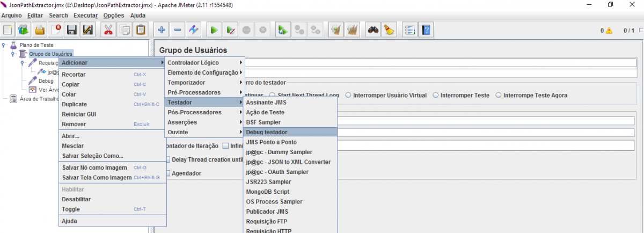Open Templates from the toolbar
Image resolution: width=644 pixels, height=233 pixels.
(24, 30)
